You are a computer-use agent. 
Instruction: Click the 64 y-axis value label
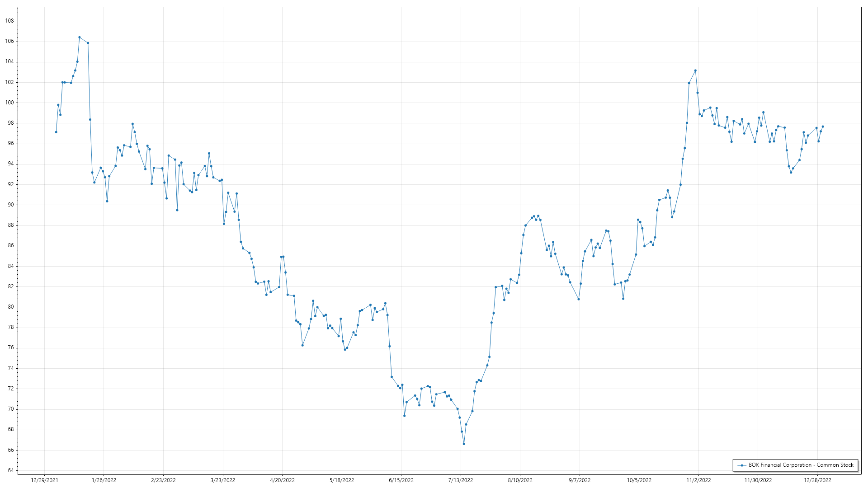click(x=11, y=470)
